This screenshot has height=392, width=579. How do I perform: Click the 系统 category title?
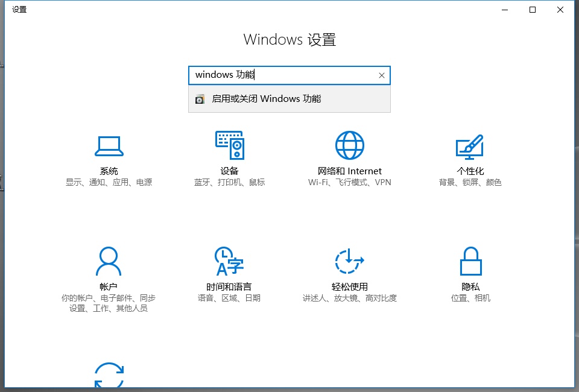point(109,171)
